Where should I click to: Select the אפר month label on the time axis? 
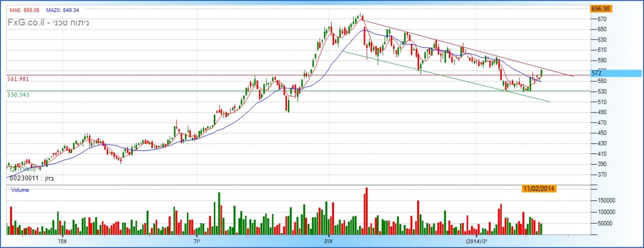63,240
